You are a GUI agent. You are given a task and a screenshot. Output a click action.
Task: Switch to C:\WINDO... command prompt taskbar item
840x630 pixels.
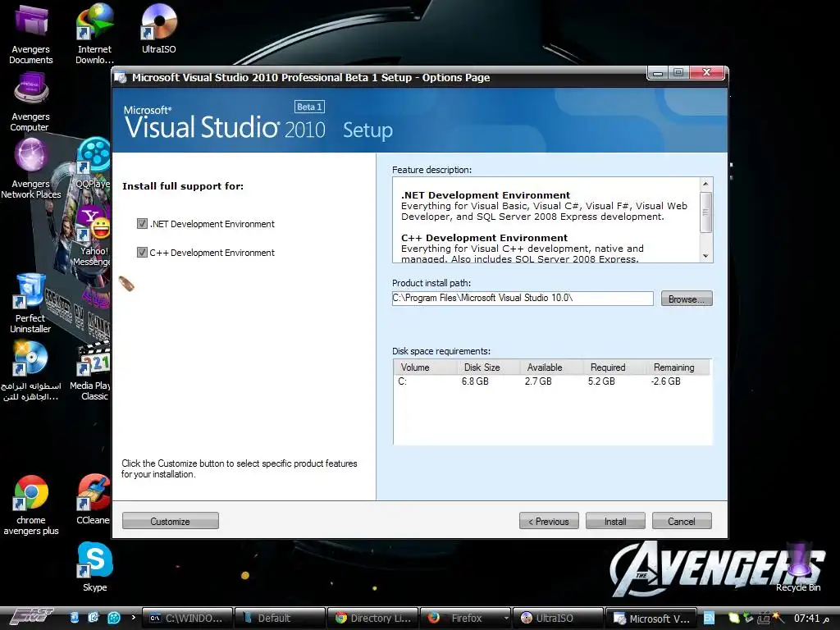(x=188, y=619)
